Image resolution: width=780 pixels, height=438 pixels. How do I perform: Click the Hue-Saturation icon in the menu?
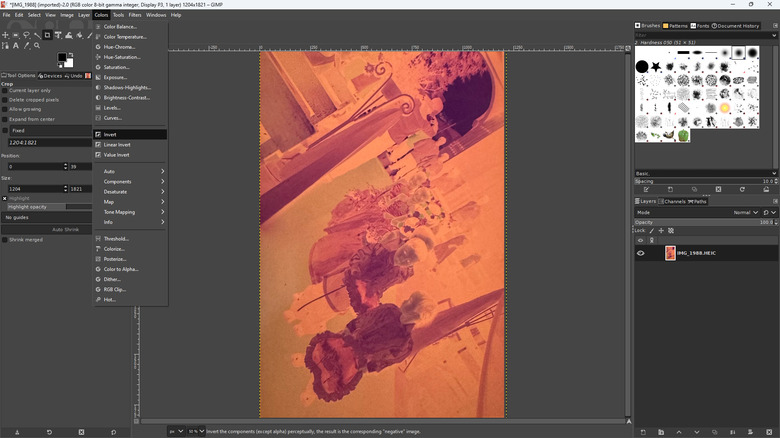coord(98,57)
